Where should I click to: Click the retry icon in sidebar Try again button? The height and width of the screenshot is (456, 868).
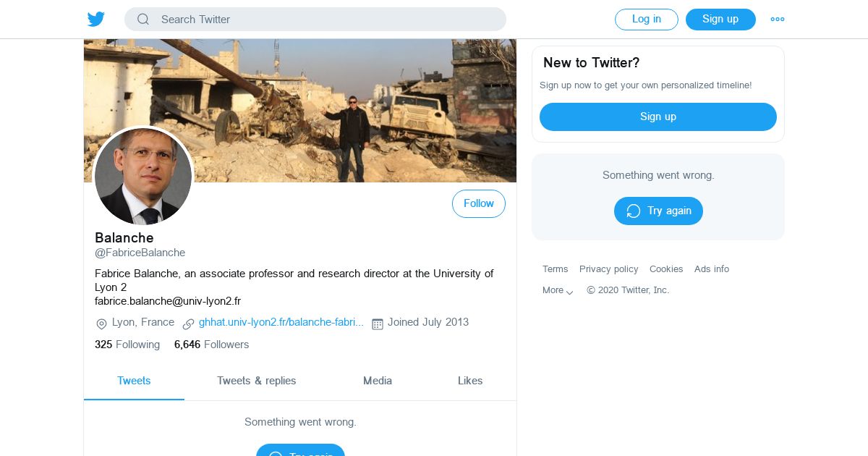point(634,211)
